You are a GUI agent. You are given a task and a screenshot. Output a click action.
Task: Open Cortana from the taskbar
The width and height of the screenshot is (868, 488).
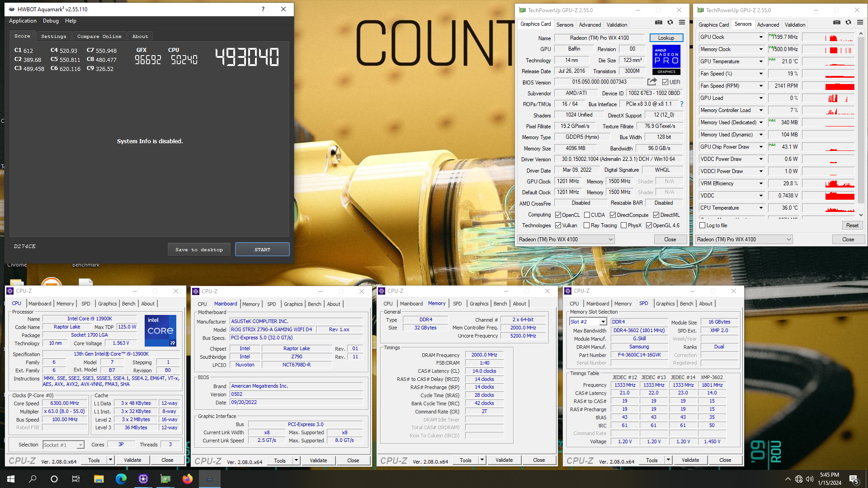(x=54, y=479)
